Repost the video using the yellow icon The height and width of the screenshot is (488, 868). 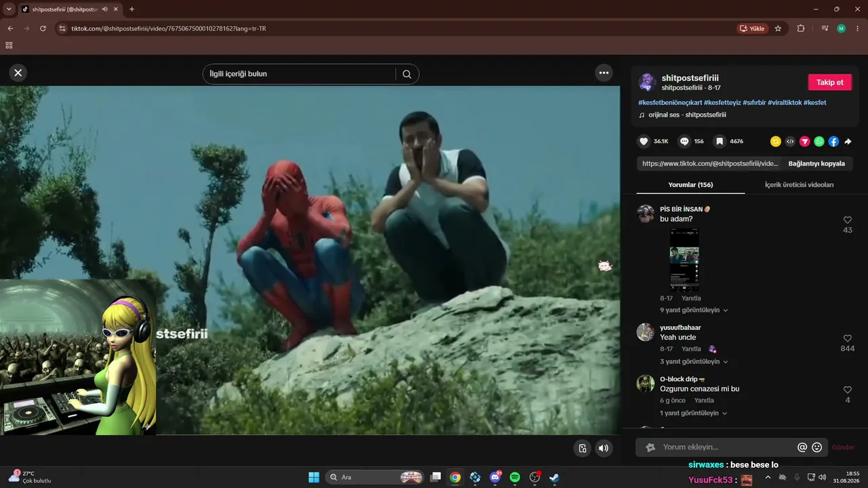[776, 142]
